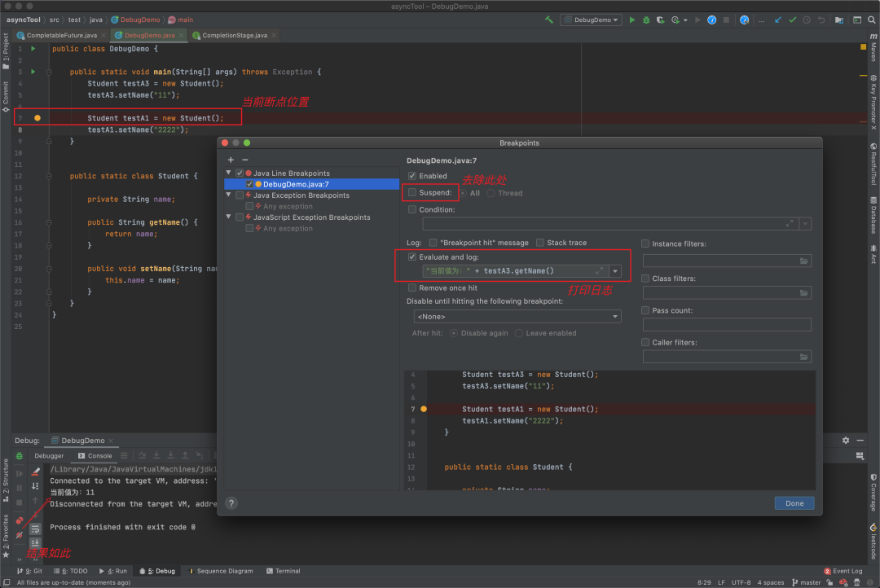Open the disable-until breakpoint <None> dropdown

point(517,316)
